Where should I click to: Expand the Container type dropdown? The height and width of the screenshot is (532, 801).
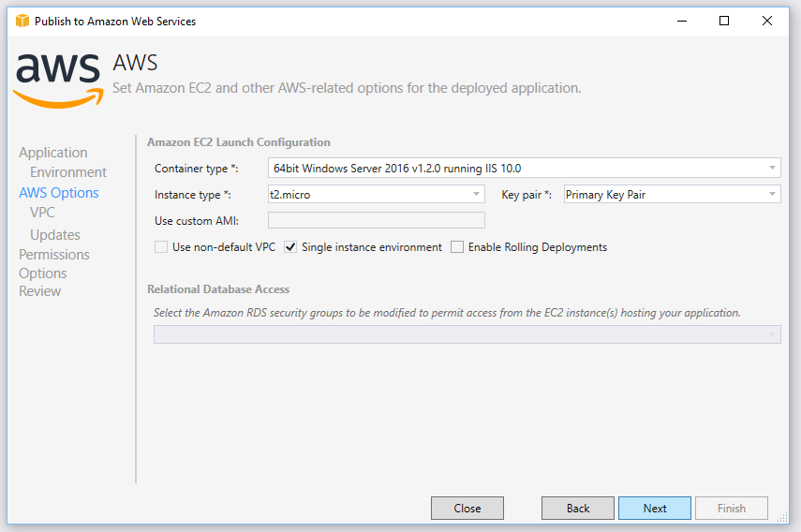(x=524, y=168)
